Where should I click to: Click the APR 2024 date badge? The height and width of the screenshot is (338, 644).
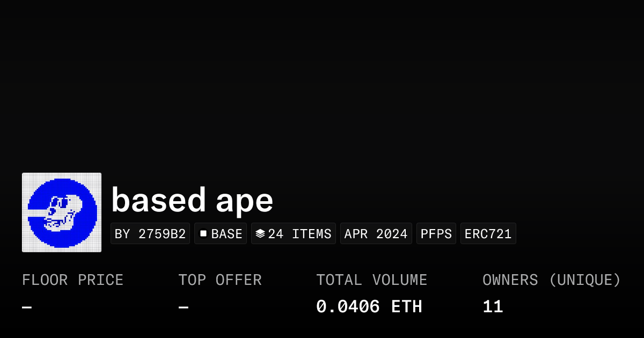(376, 234)
